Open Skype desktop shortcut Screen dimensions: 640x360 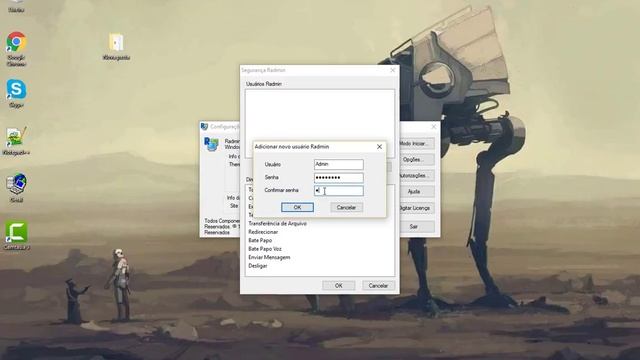pyautogui.click(x=16, y=90)
